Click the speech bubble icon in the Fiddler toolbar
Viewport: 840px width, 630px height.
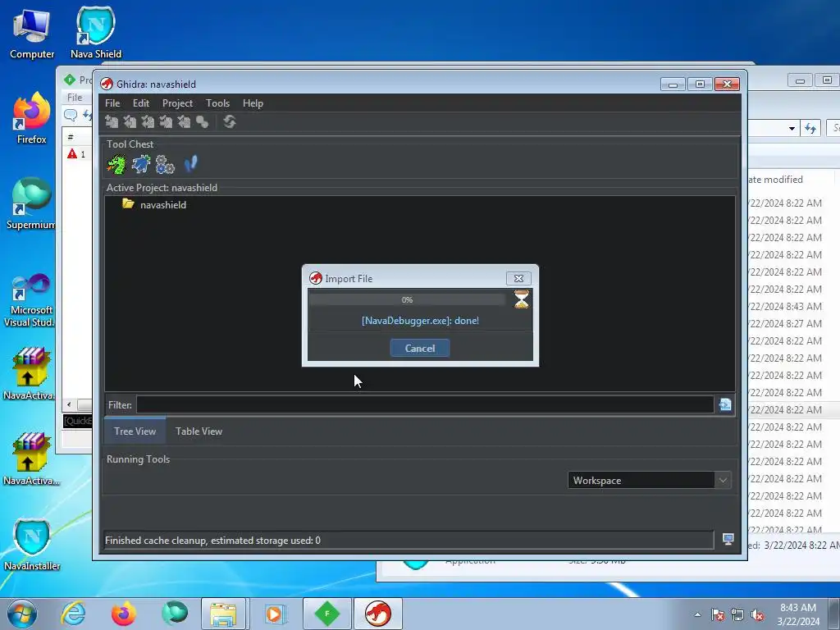[x=71, y=115]
